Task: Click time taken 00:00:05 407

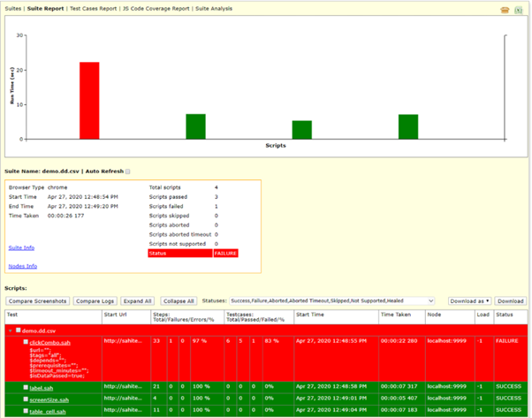Action: pos(399,398)
